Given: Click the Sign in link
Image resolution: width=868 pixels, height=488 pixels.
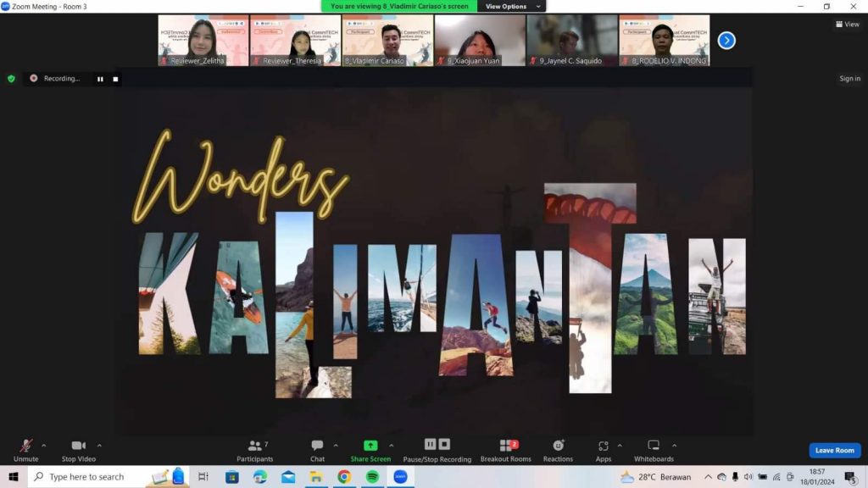Looking at the screenshot, I should click(x=849, y=79).
